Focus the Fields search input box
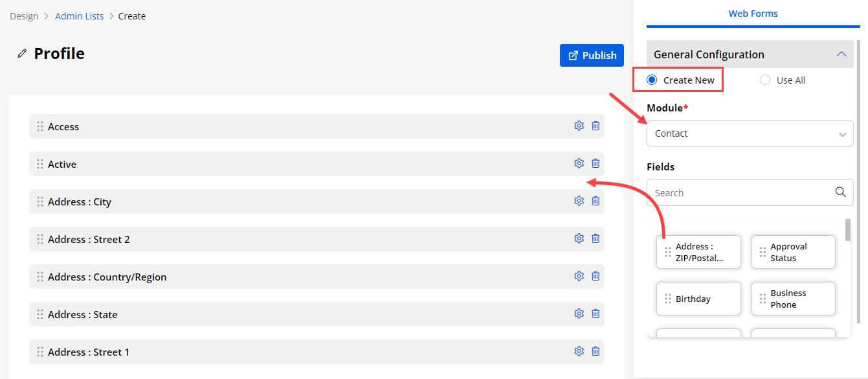The height and width of the screenshot is (379, 868). point(741,192)
